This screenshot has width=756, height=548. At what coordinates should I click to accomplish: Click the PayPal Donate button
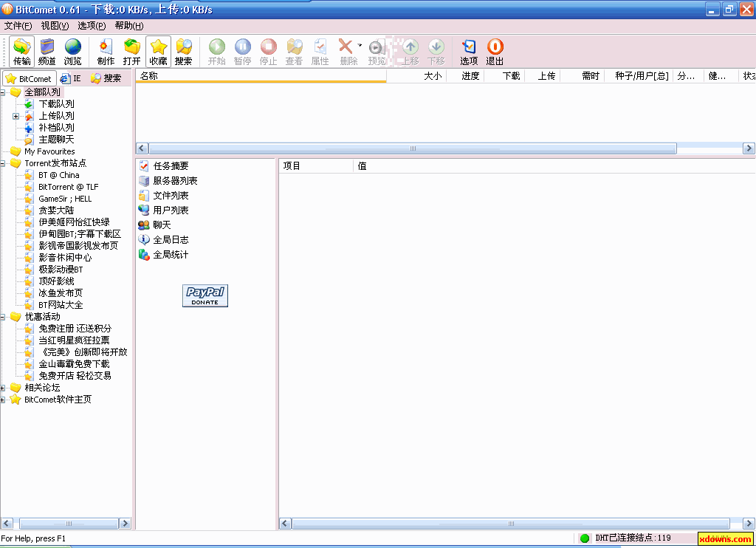pos(205,295)
